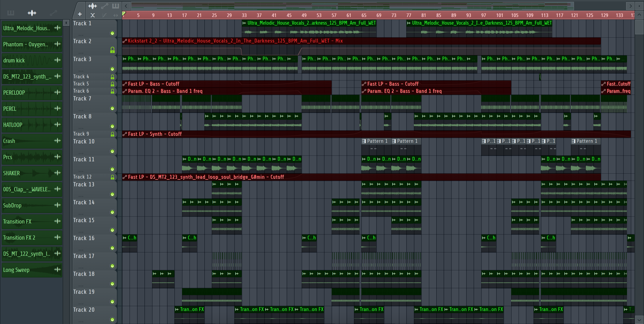
Task: Click waveform icon on Transition FX item
Action: pos(57,221)
